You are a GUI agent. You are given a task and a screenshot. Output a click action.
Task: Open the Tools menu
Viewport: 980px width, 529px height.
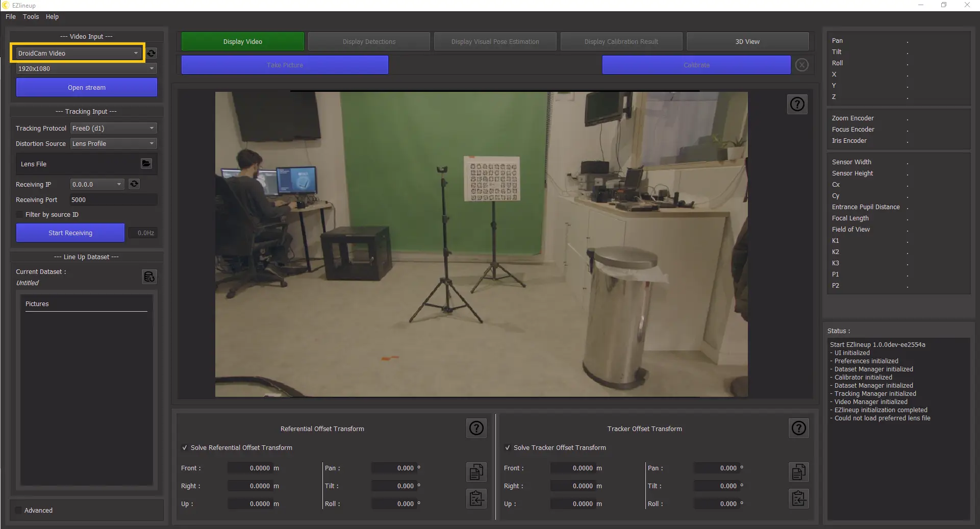tap(31, 17)
